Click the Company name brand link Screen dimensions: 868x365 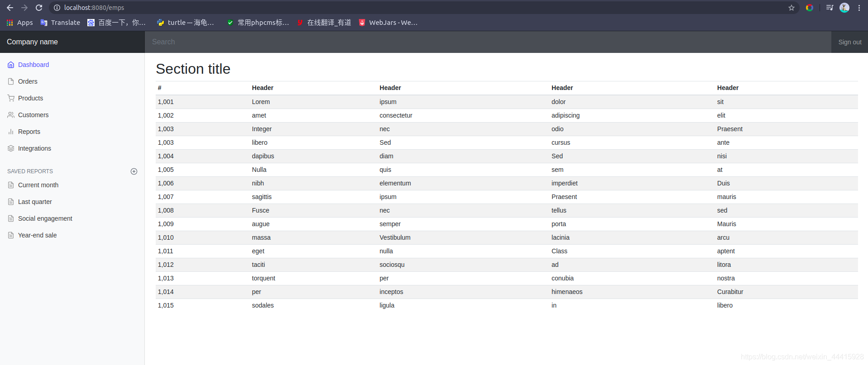tap(32, 42)
